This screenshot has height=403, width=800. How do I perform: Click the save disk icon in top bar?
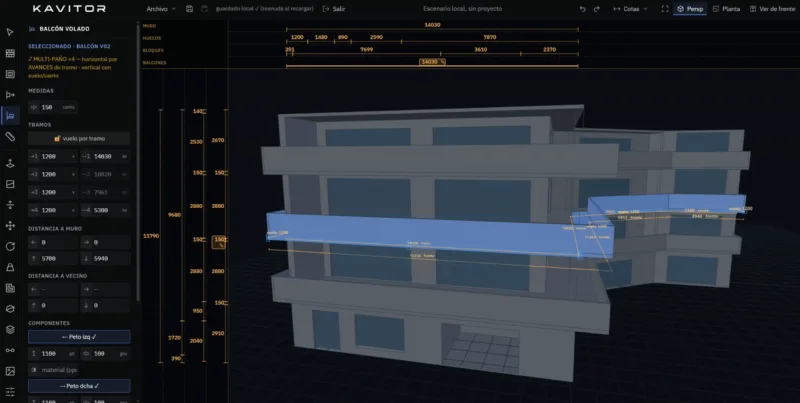click(189, 9)
